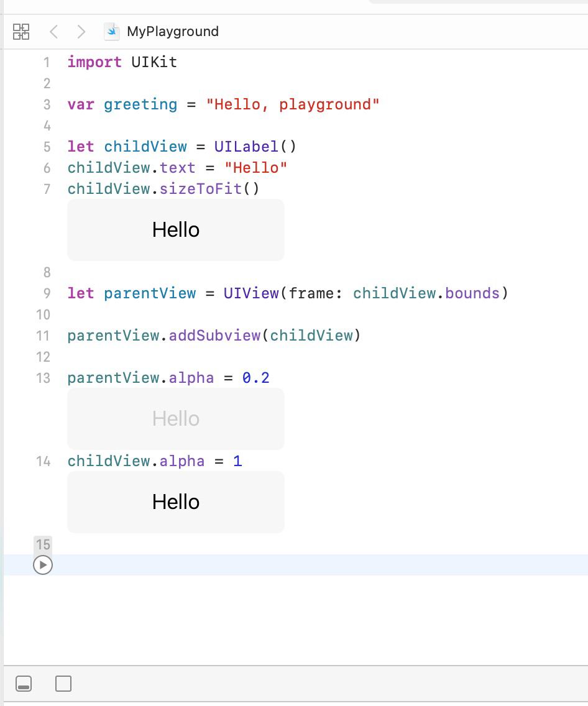Click the 0.2 value on line 13
Screen dimensions: 588x706
(255, 378)
